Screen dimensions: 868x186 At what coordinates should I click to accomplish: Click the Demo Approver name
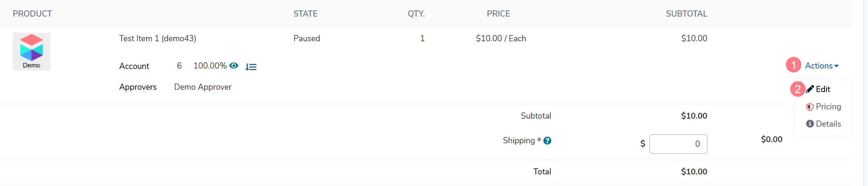[x=203, y=87]
